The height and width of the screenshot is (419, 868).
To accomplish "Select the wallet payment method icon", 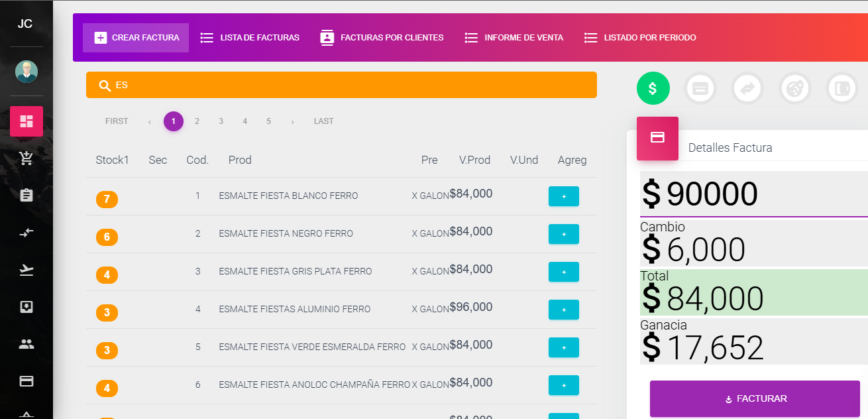I will click(843, 88).
